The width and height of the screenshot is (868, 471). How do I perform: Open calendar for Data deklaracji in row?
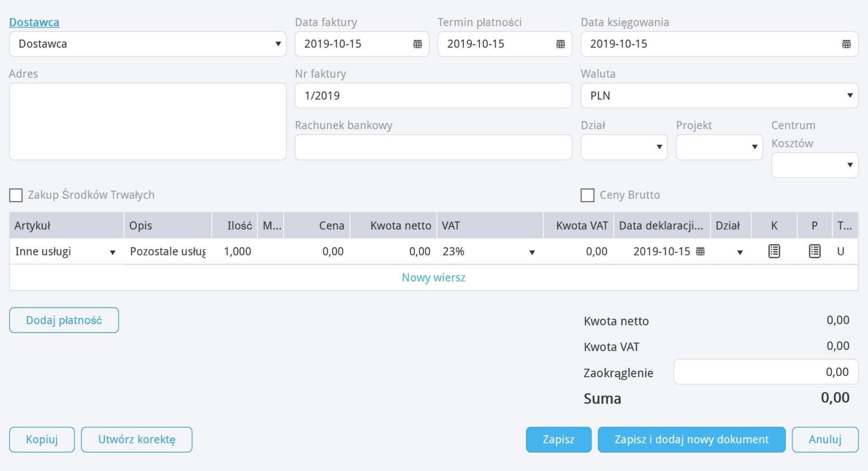700,251
